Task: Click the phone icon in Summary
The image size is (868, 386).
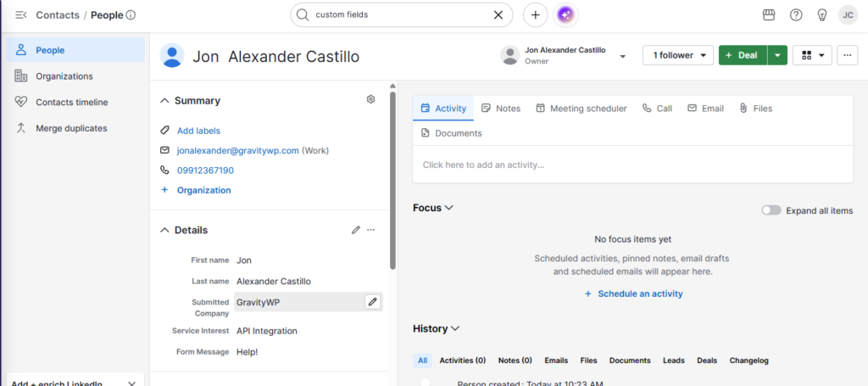Action: (164, 170)
